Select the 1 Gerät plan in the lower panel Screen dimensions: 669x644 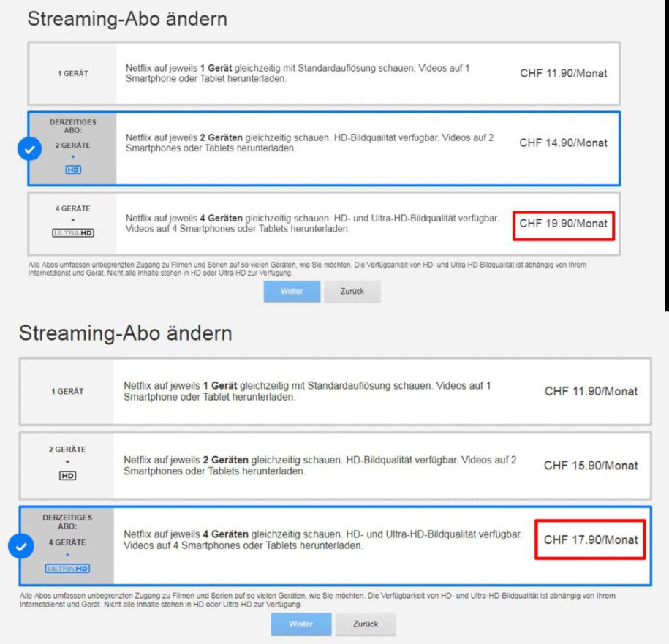click(x=334, y=391)
